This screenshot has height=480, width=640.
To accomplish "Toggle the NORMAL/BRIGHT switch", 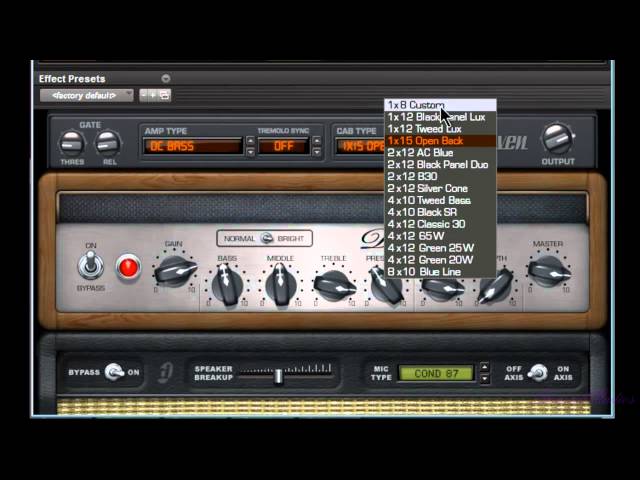I will tap(265, 239).
